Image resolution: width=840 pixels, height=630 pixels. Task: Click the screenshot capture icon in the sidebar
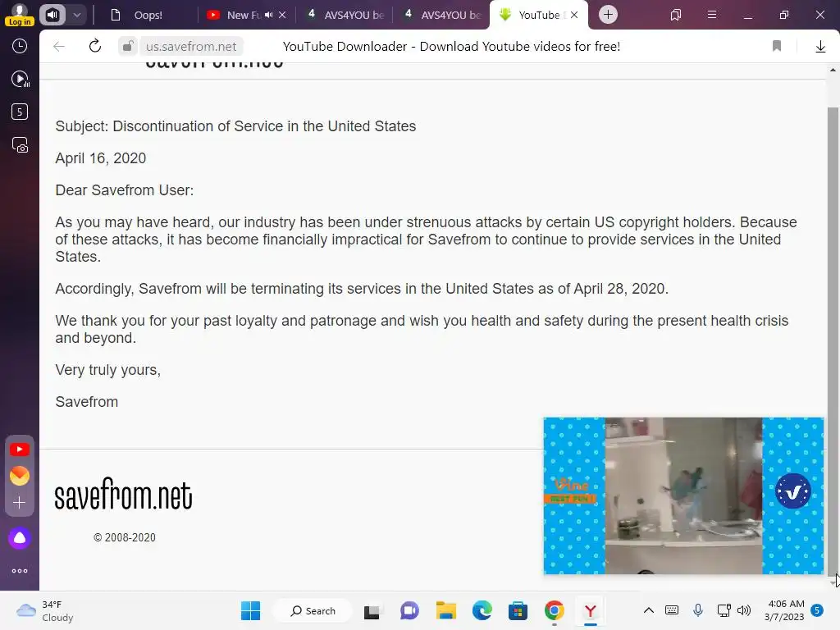(20, 145)
